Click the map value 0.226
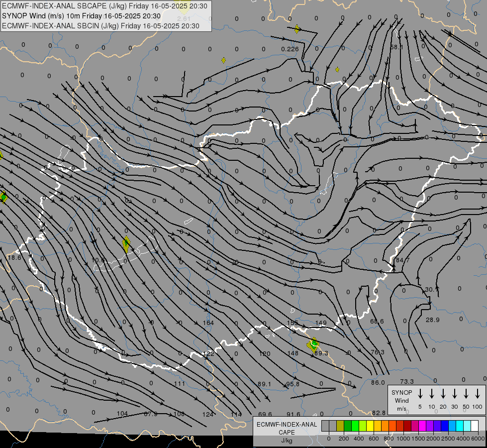487x448 pixels. 290,49
